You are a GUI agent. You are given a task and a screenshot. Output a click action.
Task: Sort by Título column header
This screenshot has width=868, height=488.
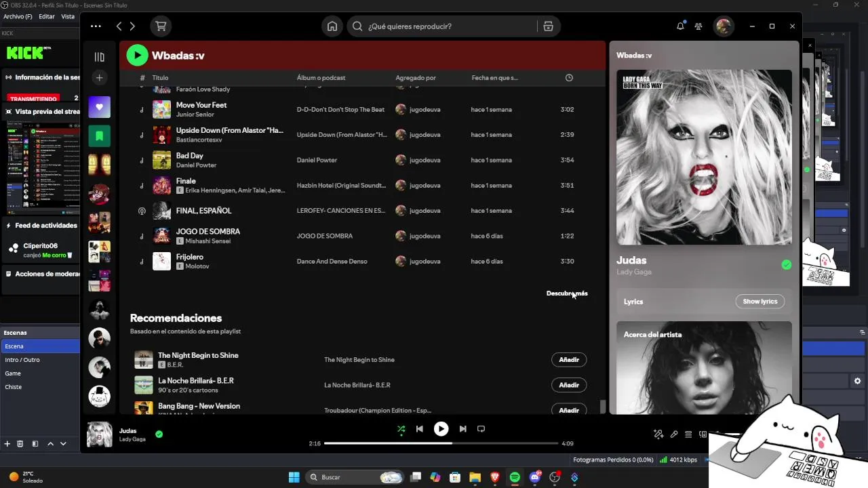pos(160,78)
